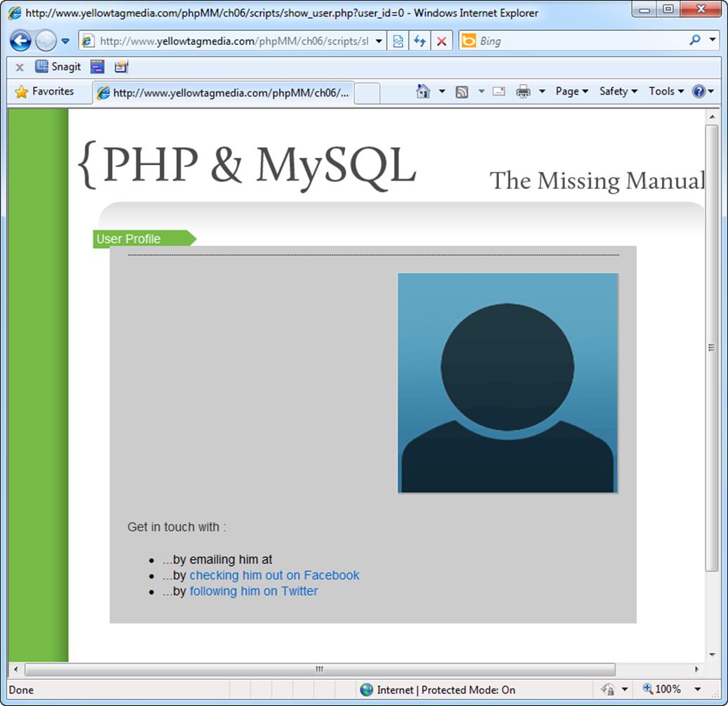This screenshot has height=706, width=728.
Task: Click the status bar privacy report icon
Action: (608, 689)
